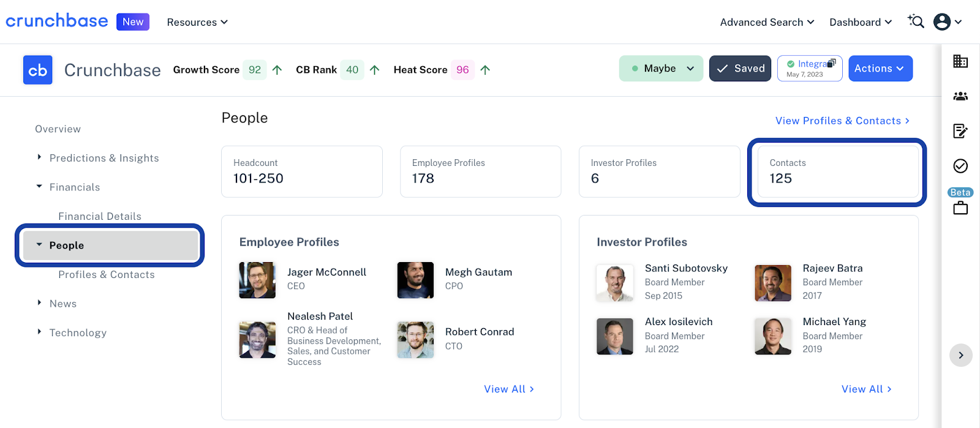Viewport: 980px width, 428px height.
Task: Open Michael Yang's profile name
Action: click(834, 322)
